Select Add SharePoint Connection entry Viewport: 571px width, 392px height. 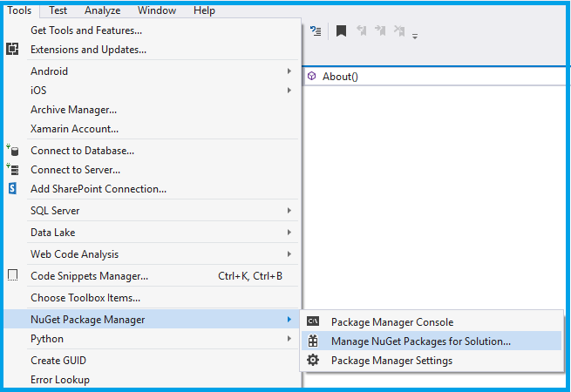(153, 188)
